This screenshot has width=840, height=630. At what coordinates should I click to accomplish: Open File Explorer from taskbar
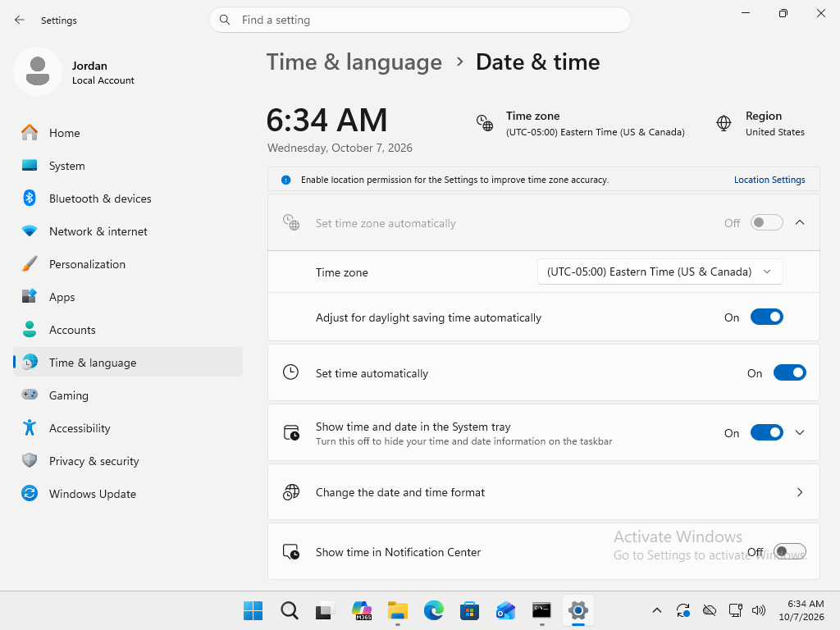pyautogui.click(x=398, y=610)
